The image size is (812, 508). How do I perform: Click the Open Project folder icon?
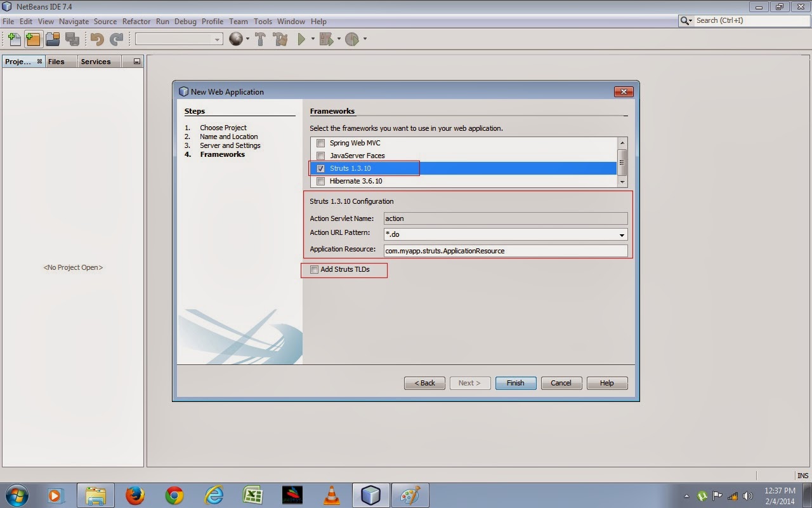coord(53,39)
